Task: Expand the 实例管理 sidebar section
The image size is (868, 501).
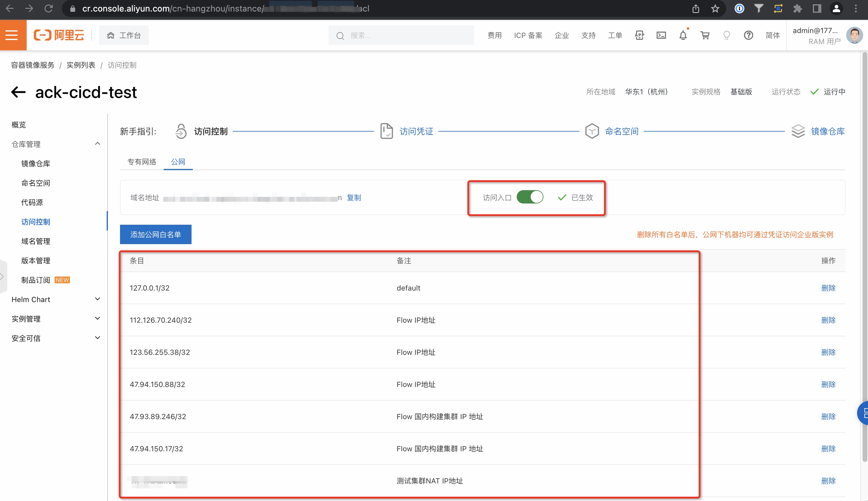Action: click(x=97, y=318)
